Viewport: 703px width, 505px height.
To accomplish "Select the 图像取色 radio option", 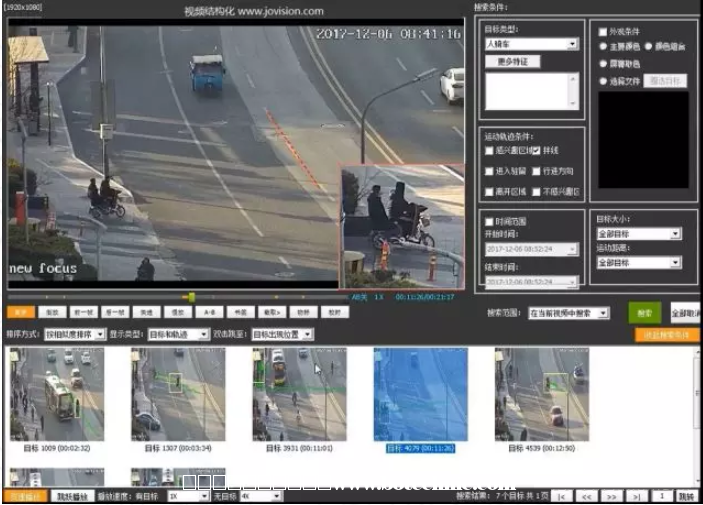I will (x=603, y=62).
